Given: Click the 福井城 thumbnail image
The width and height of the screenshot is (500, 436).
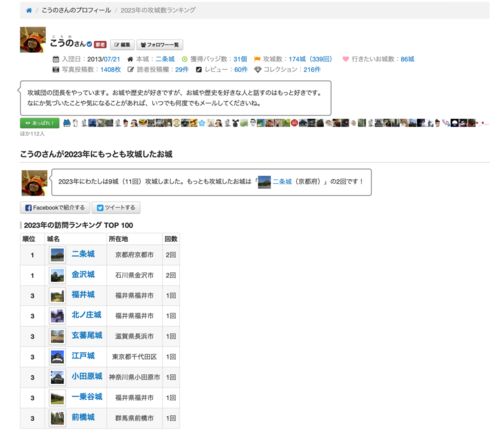Looking at the screenshot, I should [57, 296].
